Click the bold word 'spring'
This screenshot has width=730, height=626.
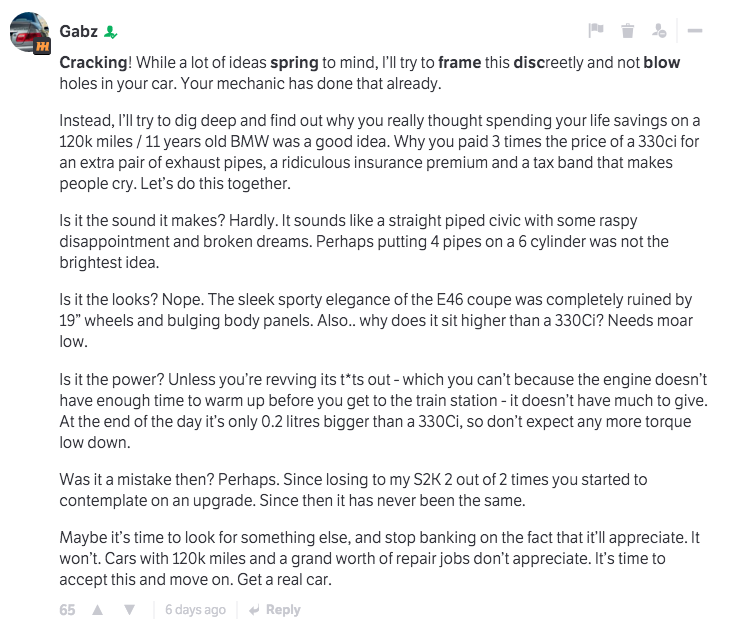point(293,62)
